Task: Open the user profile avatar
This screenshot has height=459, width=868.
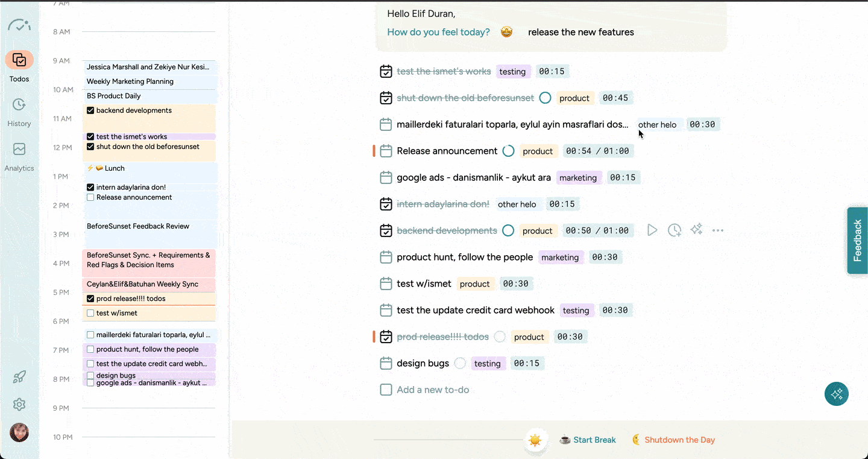Action: pyautogui.click(x=19, y=432)
